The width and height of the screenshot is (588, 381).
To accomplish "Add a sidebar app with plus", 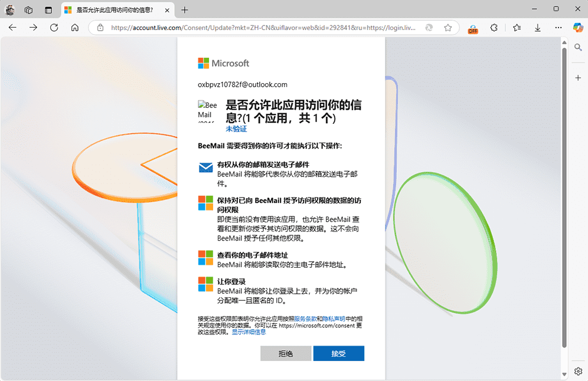I will pos(578,77).
